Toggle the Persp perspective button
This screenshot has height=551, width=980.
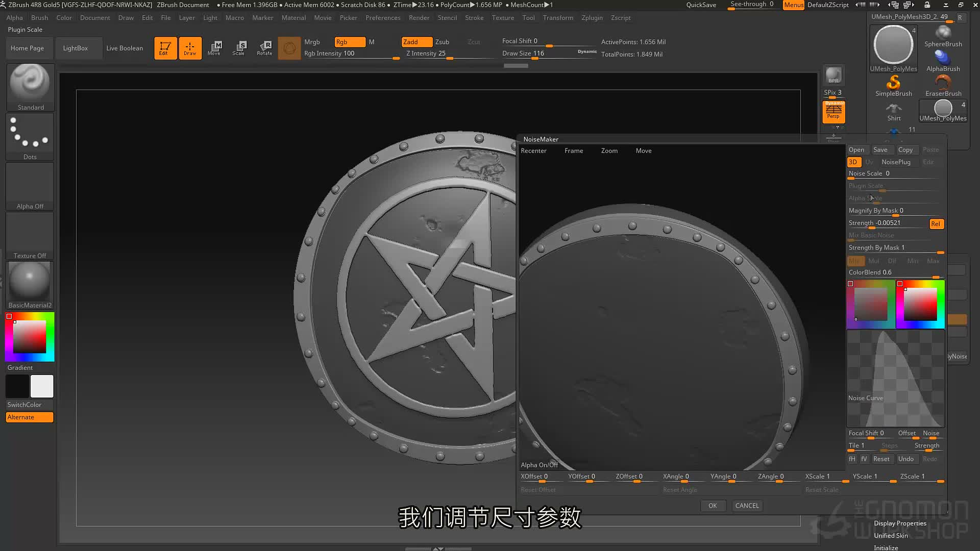[x=834, y=112]
